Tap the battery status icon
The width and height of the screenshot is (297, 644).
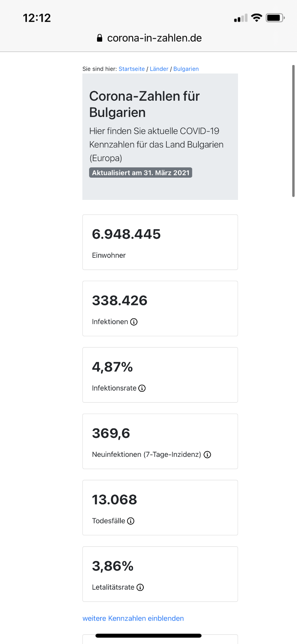pos(275,18)
